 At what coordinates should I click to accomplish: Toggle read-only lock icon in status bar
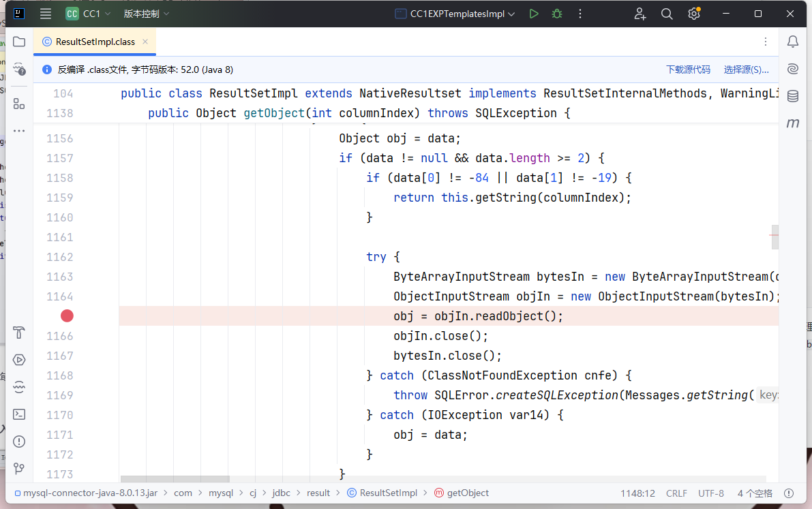pos(789,493)
